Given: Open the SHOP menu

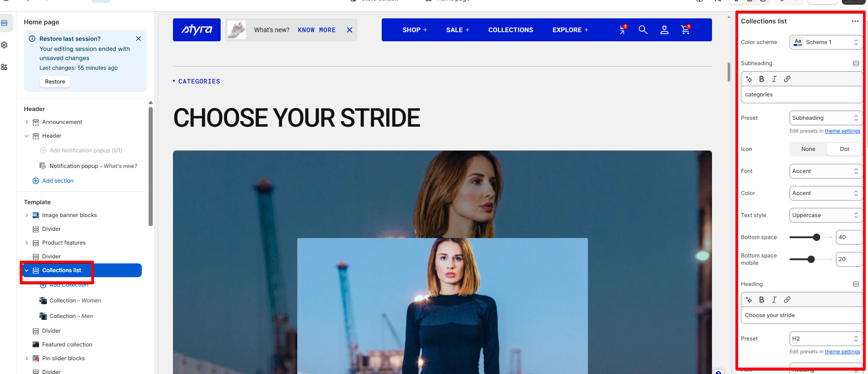Looking at the screenshot, I should (x=415, y=30).
